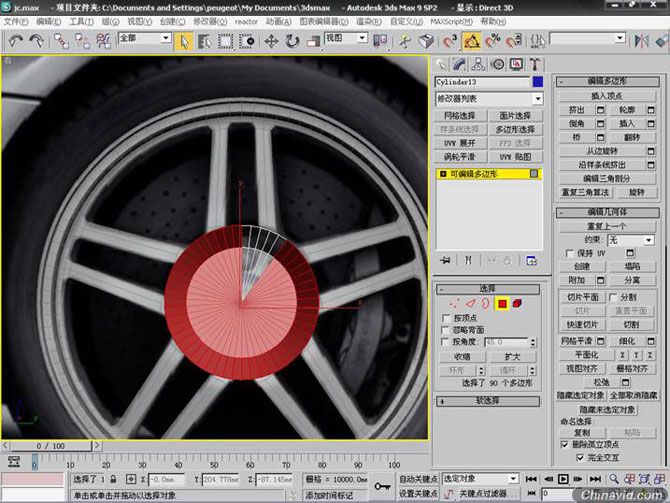Open the 文件(F) menu
The width and height of the screenshot is (670, 503).
pyautogui.click(x=15, y=21)
